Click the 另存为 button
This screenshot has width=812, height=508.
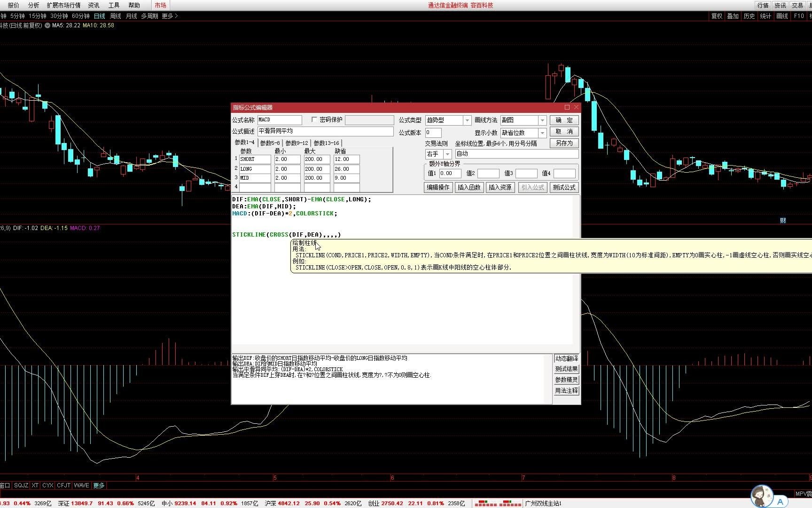pyautogui.click(x=564, y=143)
